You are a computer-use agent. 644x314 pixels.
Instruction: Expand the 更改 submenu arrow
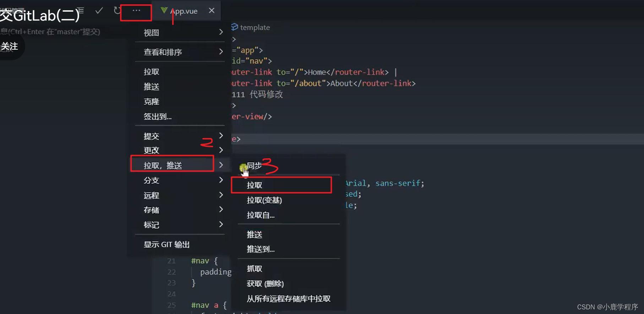click(221, 150)
